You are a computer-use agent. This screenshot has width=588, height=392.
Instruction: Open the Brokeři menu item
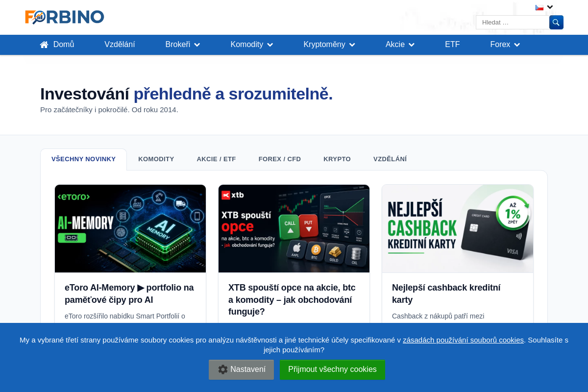point(178,45)
